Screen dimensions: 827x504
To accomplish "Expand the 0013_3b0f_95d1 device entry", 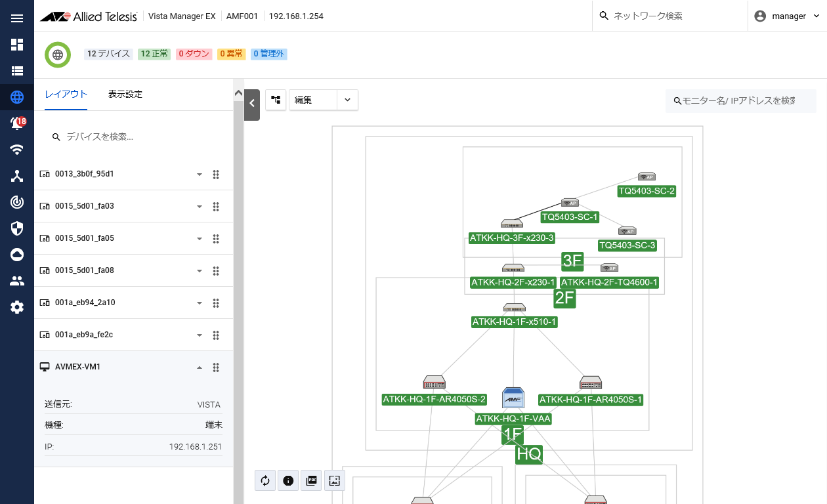I will (200, 175).
